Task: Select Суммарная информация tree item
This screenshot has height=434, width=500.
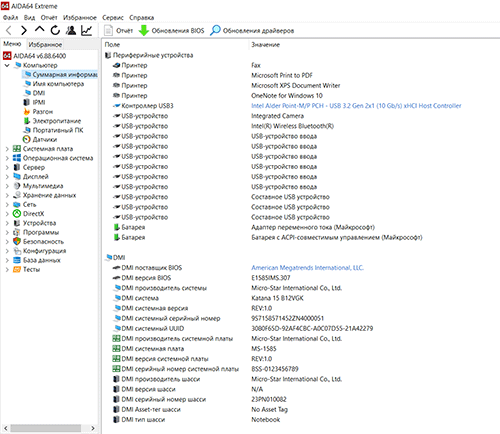Action: (60, 74)
